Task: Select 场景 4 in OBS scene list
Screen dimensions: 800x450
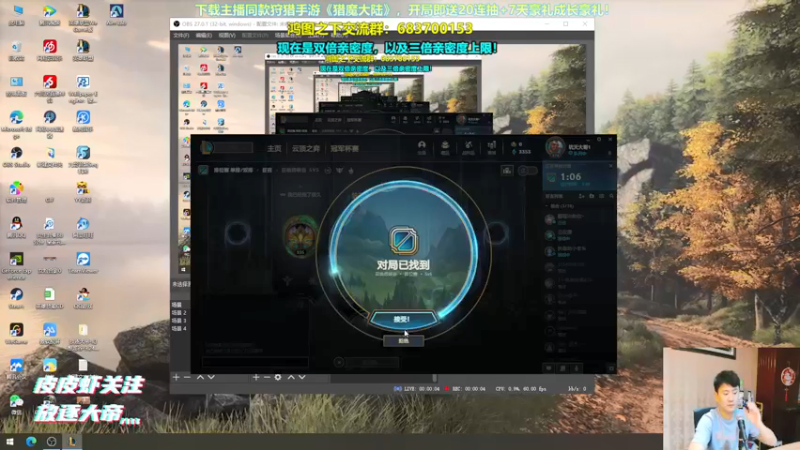Action: pos(179,329)
